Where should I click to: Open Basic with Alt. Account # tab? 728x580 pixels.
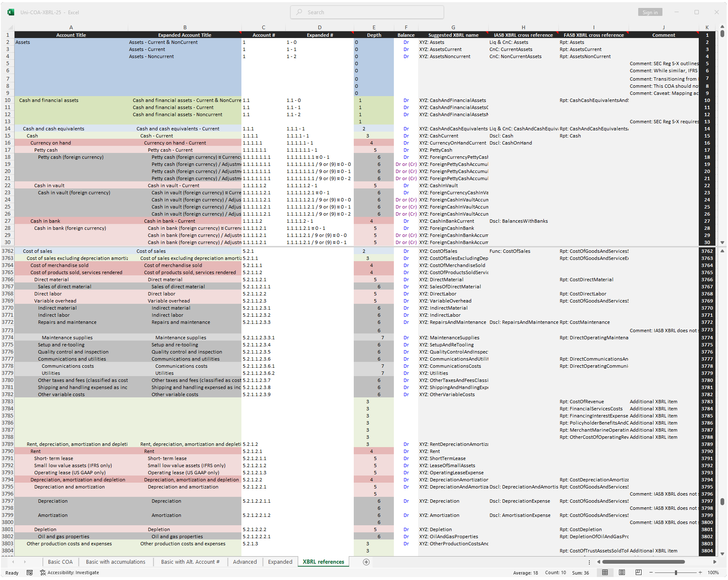click(x=190, y=562)
